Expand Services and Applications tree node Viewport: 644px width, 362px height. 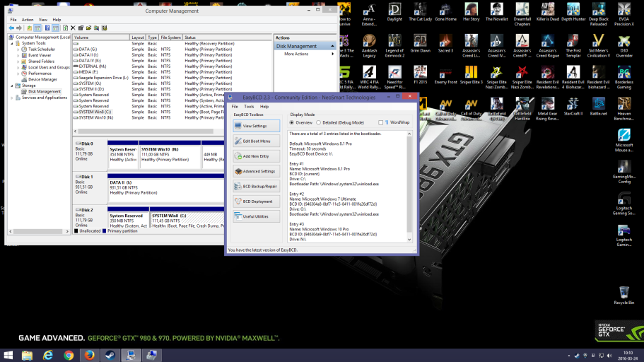tap(12, 98)
